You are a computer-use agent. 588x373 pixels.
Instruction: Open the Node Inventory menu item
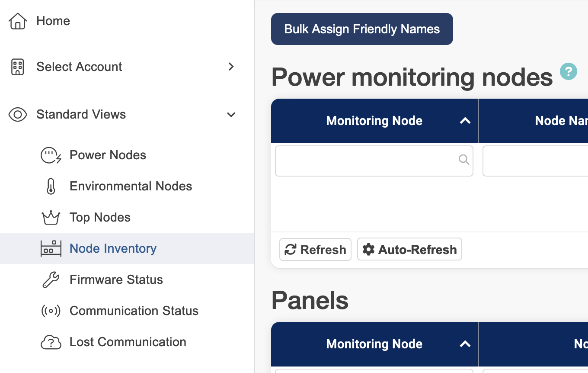[x=113, y=248]
